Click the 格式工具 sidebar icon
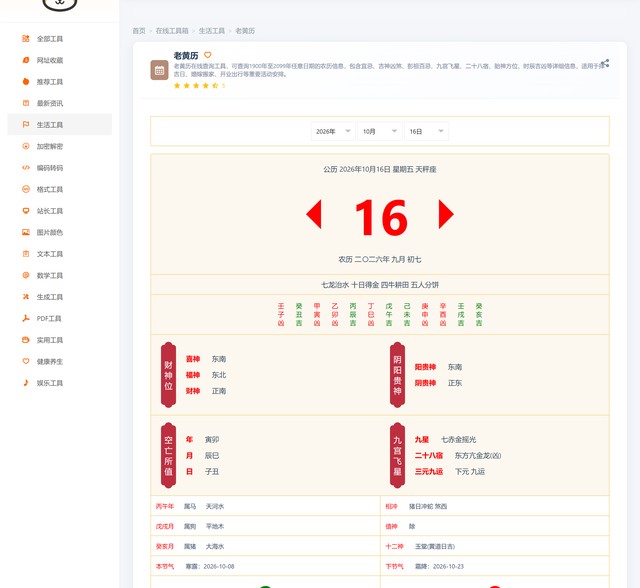 [x=26, y=189]
